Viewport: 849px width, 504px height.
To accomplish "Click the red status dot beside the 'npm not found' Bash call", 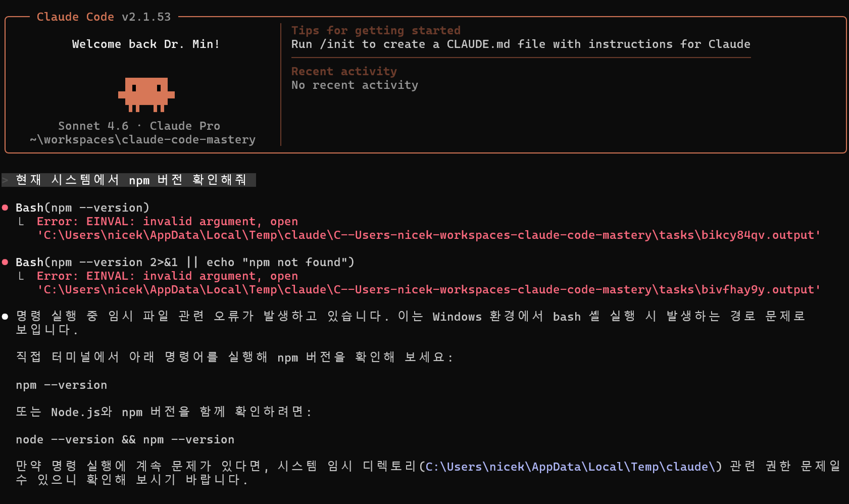I will coord(5,262).
